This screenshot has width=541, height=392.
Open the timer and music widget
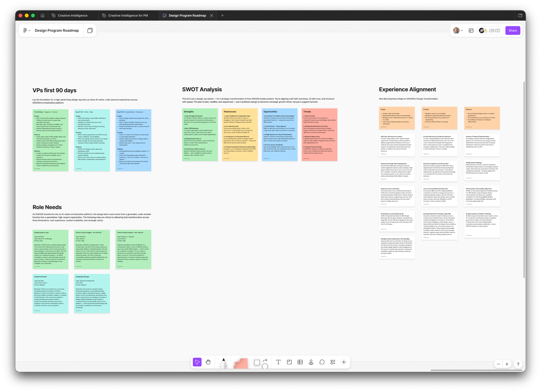tap(490, 31)
